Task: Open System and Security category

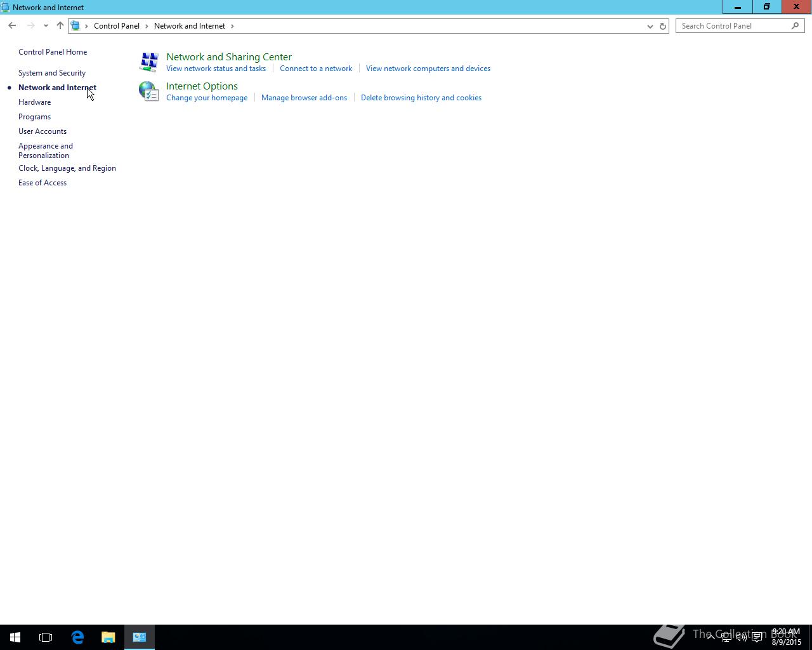Action: [52, 73]
